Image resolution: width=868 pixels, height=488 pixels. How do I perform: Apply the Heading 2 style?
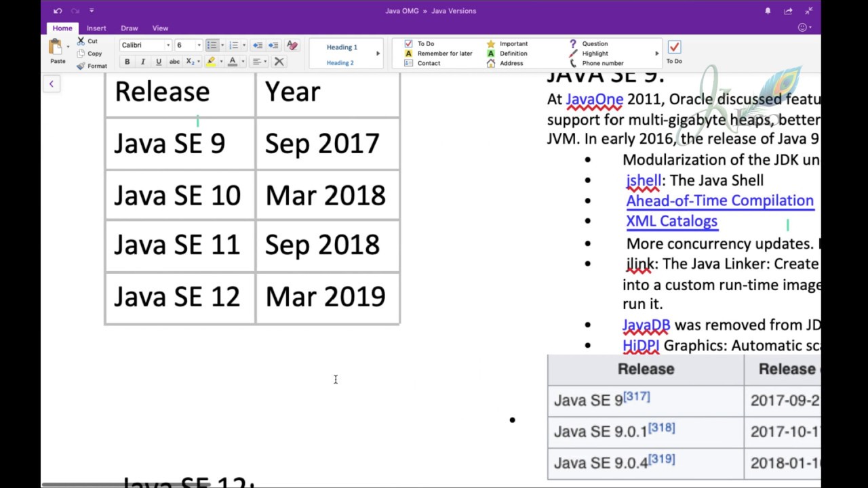tap(340, 63)
